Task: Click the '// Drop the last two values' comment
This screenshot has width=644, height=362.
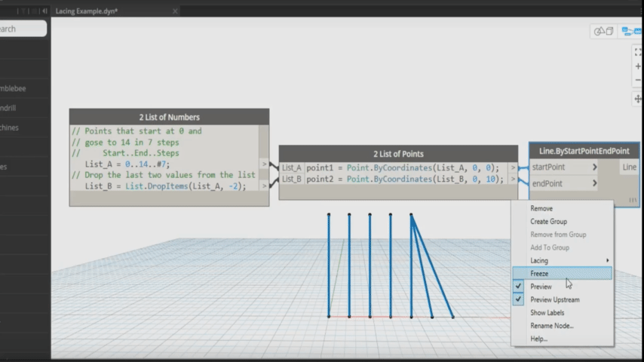Action: click(x=164, y=175)
